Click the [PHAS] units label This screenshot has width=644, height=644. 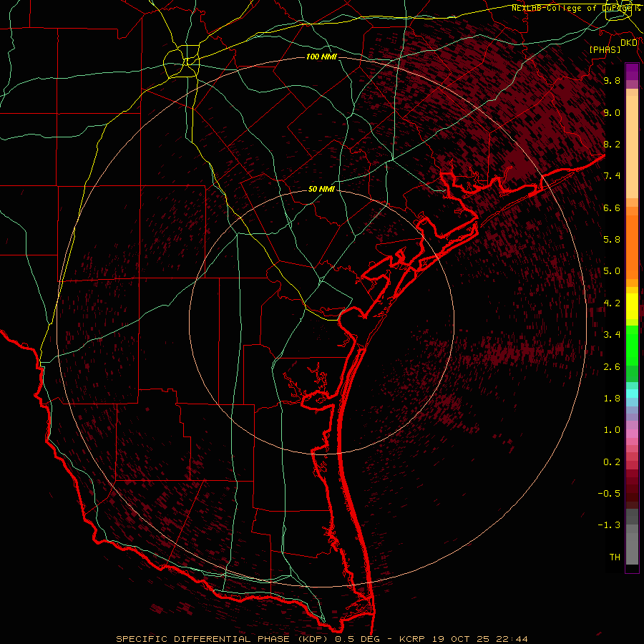pyautogui.click(x=605, y=49)
